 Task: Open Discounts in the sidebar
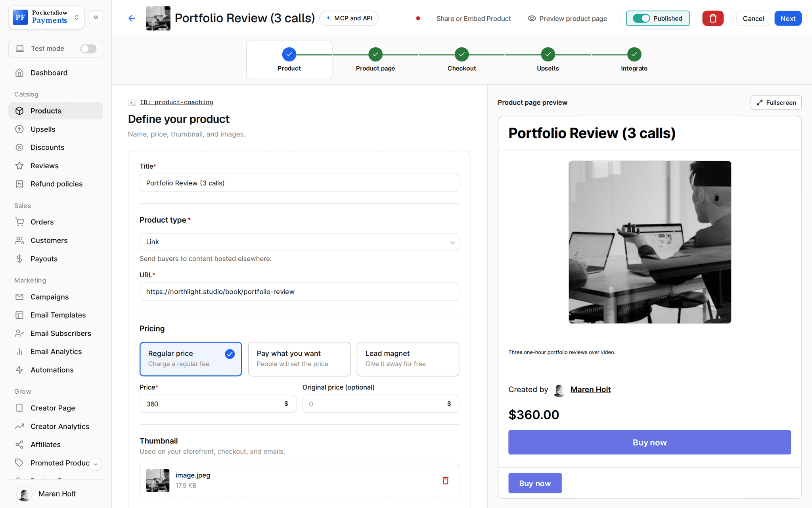click(56, 147)
